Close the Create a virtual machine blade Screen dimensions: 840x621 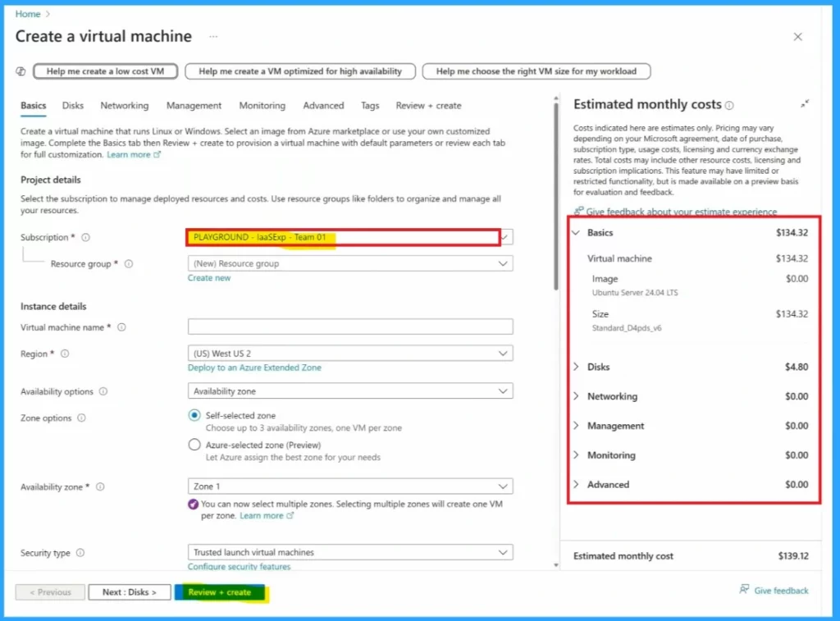coord(797,36)
